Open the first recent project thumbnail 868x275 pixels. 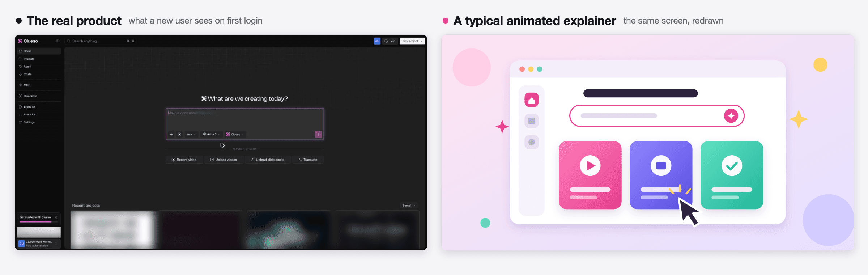coord(114,230)
